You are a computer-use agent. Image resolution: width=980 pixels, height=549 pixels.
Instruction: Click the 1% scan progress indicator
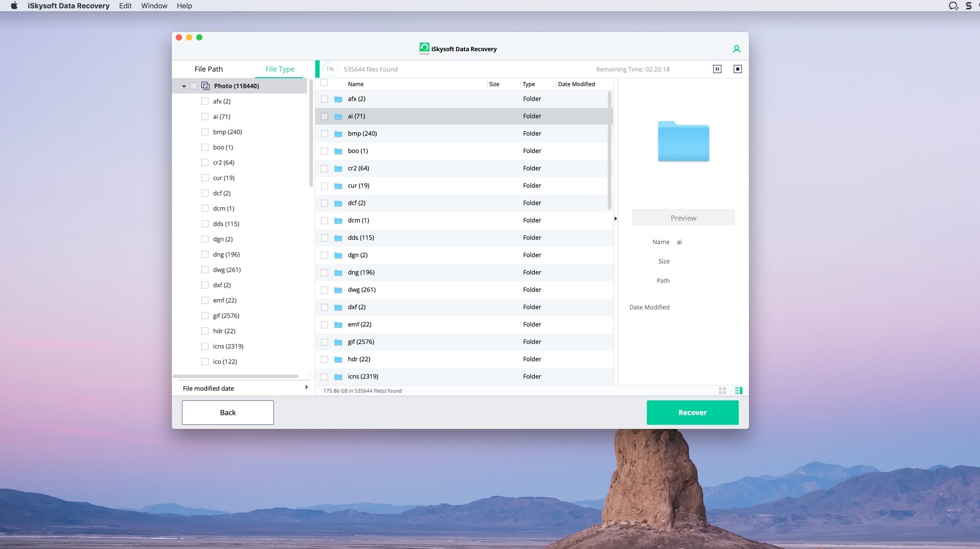[x=330, y=69]
